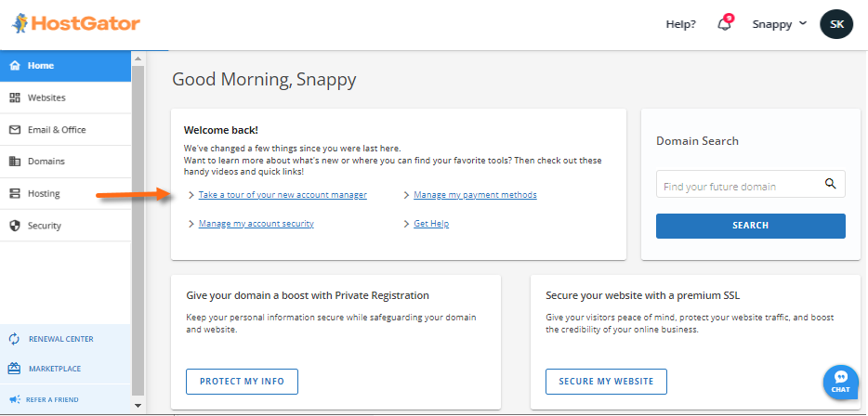Viewport: 868px width, 416px height.
Task: Click the Websites grid icon
Action: click(15, 97)
